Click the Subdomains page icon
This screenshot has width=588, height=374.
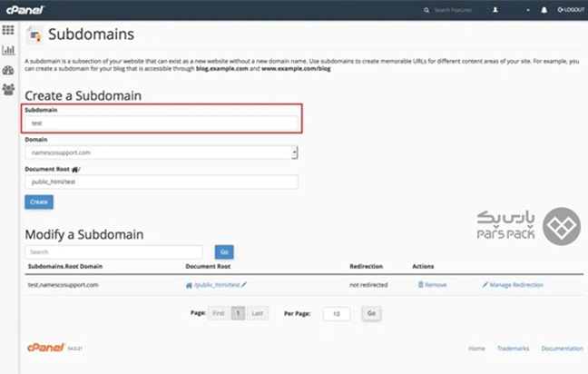34,35
